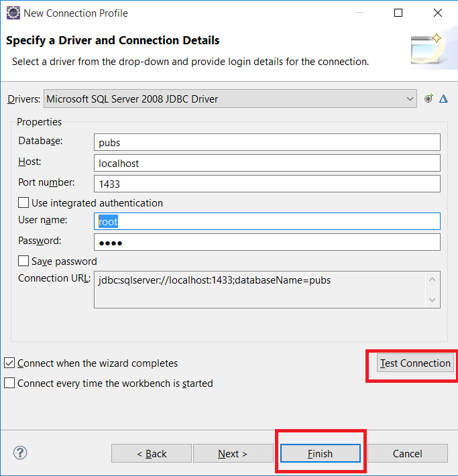Click into the Database field
The height and width of the screenshot is (476, 458).
[267, 142]
